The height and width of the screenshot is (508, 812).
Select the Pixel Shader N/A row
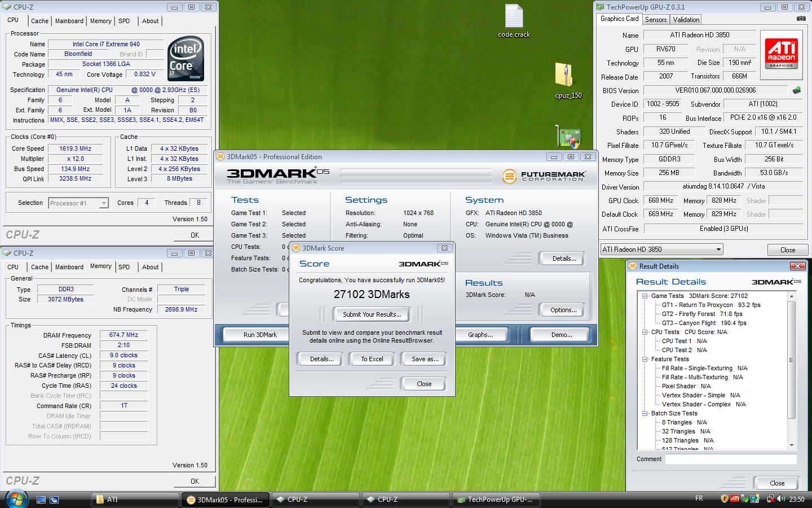pos(686,386)
